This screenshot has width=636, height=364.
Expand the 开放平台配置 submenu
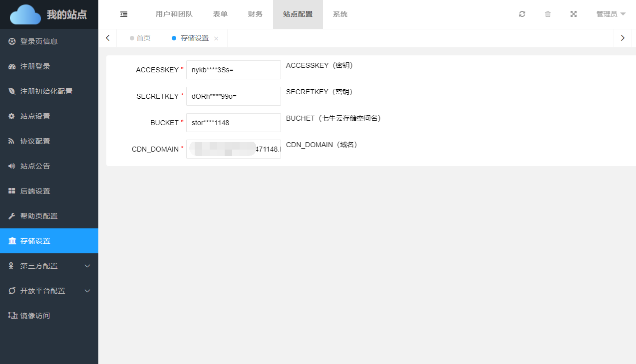49,291
